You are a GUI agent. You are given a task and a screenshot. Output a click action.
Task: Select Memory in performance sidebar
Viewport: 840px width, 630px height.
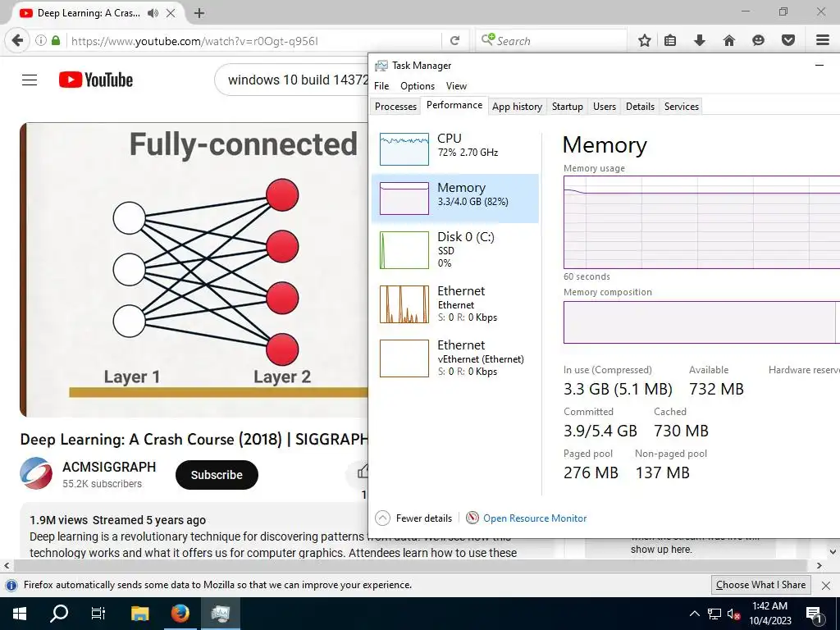pyautogui.click(x=454, y=199)
